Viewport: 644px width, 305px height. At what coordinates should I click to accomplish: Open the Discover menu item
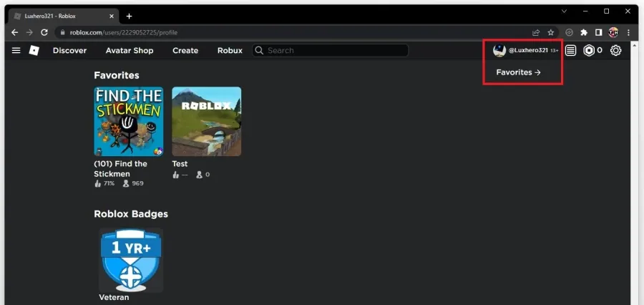(70, 51)
